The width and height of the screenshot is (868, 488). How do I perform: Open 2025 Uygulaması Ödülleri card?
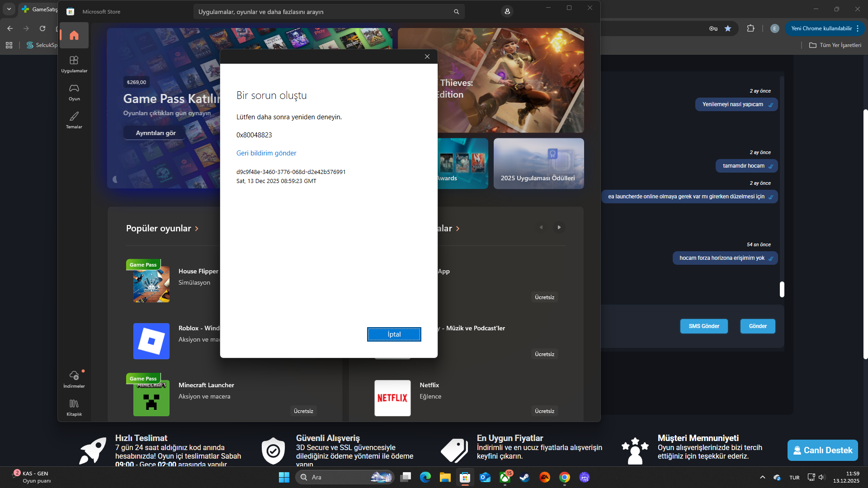click(538, 164)
